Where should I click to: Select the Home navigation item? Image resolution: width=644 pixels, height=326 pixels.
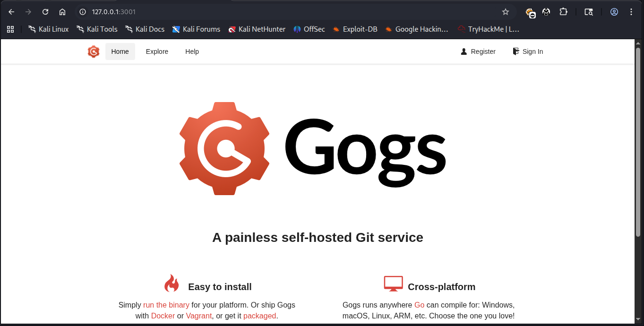(x=120, y=51)
